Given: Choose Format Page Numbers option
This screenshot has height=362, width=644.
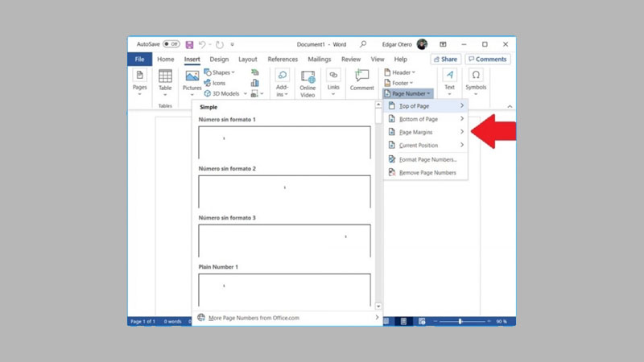Looking at the screenshot, I should click(x=427, y=159).
